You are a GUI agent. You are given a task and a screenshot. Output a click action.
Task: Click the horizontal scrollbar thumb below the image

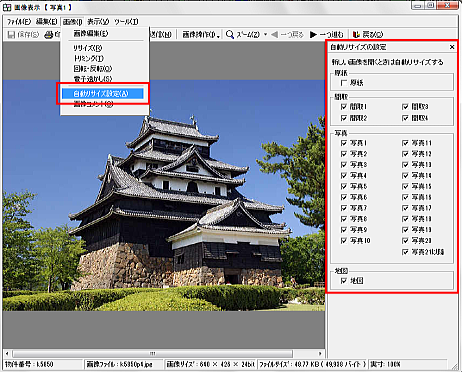(x=152, y=353)
